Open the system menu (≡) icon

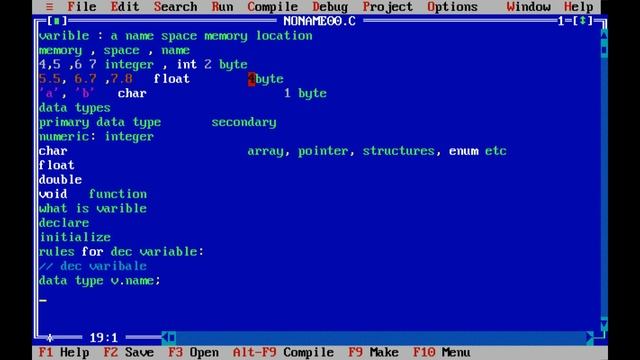pyautogui.click(x=49, y=7)
